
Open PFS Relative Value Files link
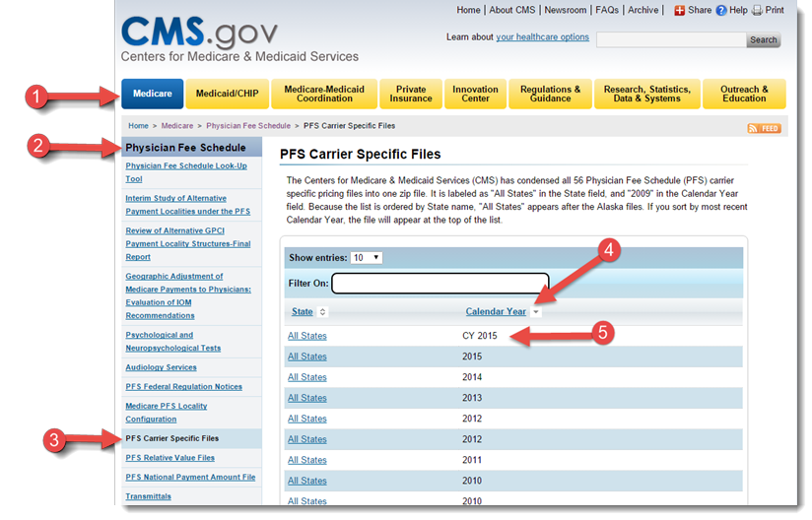tap(169, 458)
